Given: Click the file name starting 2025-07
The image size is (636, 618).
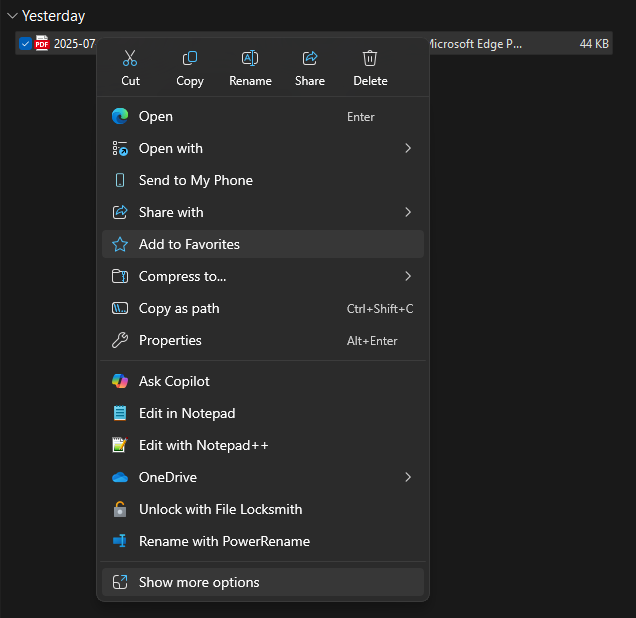Looking at the screenshot, I should pyautogui.click(x=75, y=43).
